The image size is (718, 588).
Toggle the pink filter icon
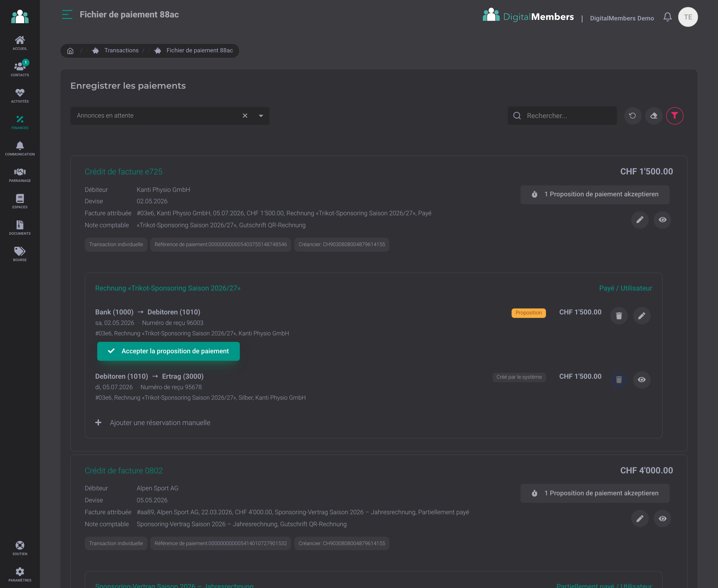(674, 116)
